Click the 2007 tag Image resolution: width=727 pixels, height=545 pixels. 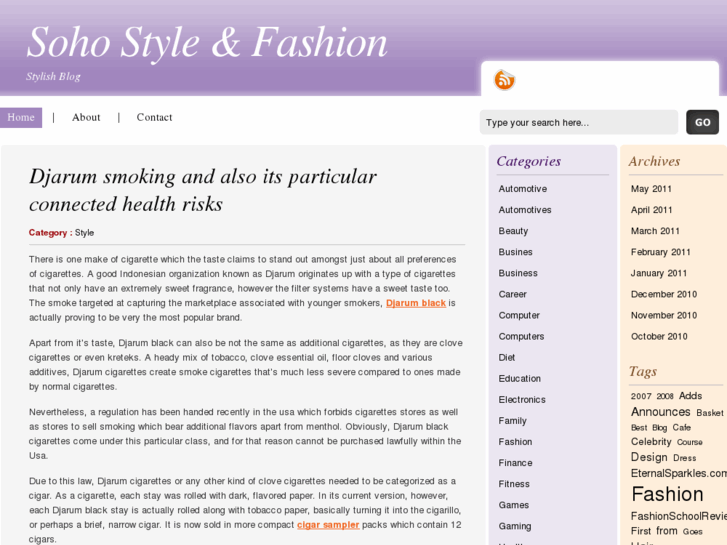(x=641, y=397)
